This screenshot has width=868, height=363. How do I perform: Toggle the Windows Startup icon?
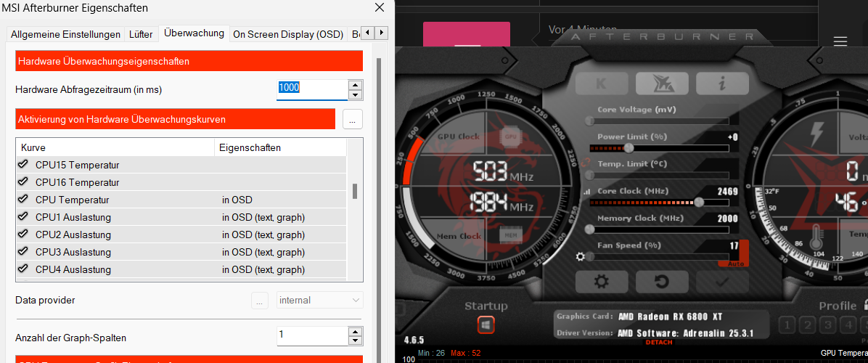pyautogui.click(x=486, y=325)
